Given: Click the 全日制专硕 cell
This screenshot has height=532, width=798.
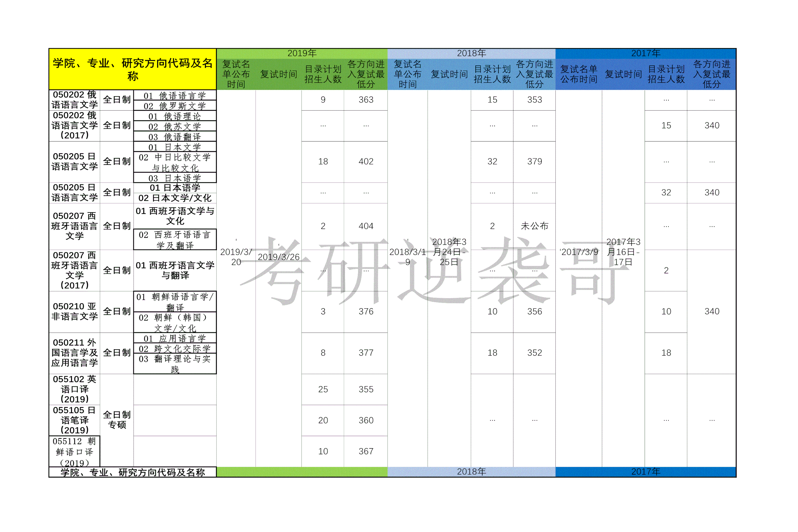Looking at the screenshot, I should tap(117, 420).
